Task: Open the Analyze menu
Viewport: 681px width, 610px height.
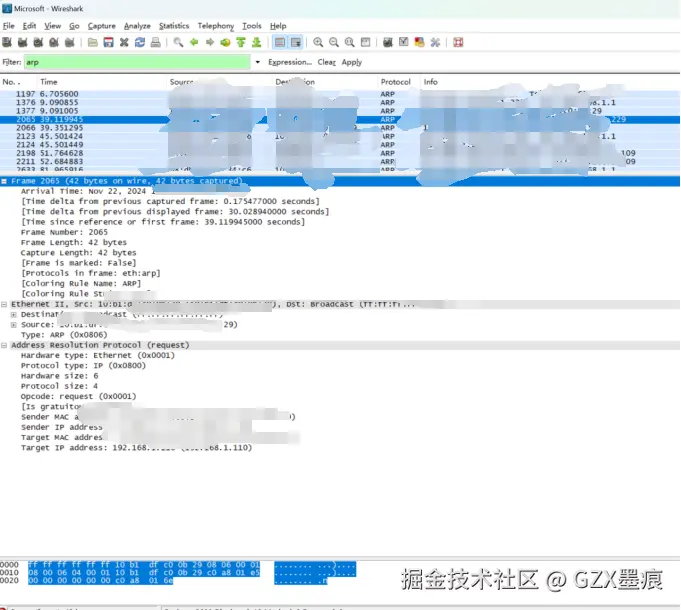Action: [137, 26]
